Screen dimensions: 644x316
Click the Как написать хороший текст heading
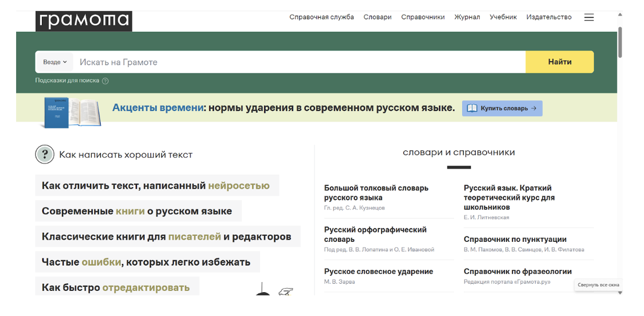coord(126,155)
